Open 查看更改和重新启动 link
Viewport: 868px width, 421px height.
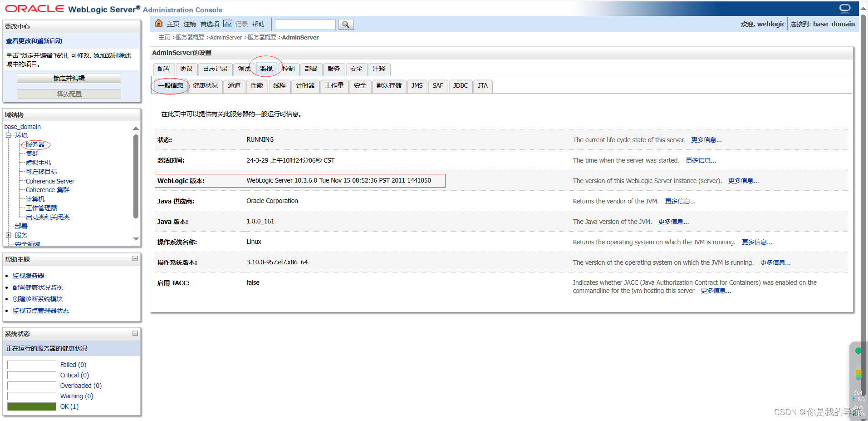click(34, 41)
